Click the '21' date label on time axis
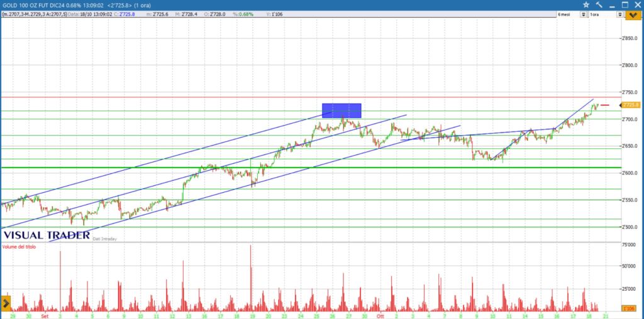This screenshot has width=644, height=319. (605, 316)
